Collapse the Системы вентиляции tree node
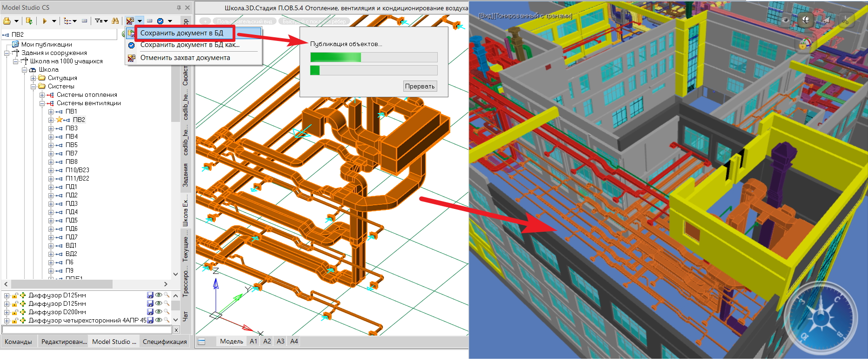This screenshot has height=363, width=868. pyautogui.click(x=42, y=103)
